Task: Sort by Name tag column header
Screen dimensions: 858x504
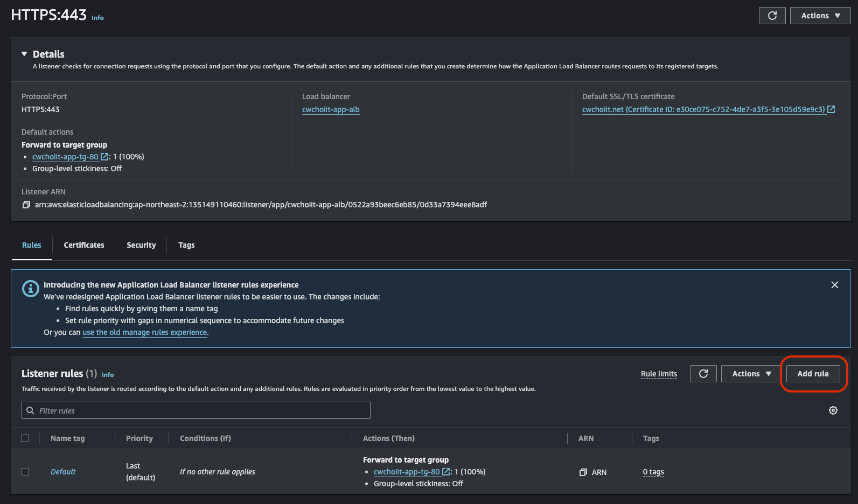Action: point(68,438)
